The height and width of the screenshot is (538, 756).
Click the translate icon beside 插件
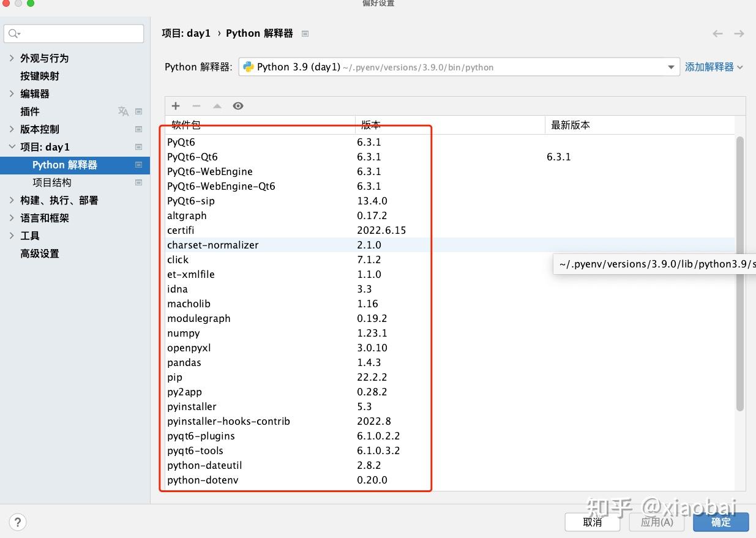pos(123,111)
